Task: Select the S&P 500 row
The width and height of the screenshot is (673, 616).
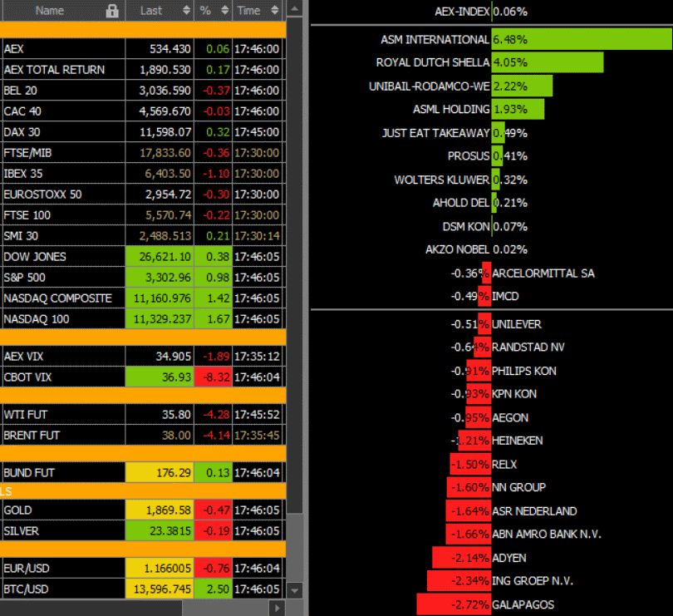Action: point(143,278)
